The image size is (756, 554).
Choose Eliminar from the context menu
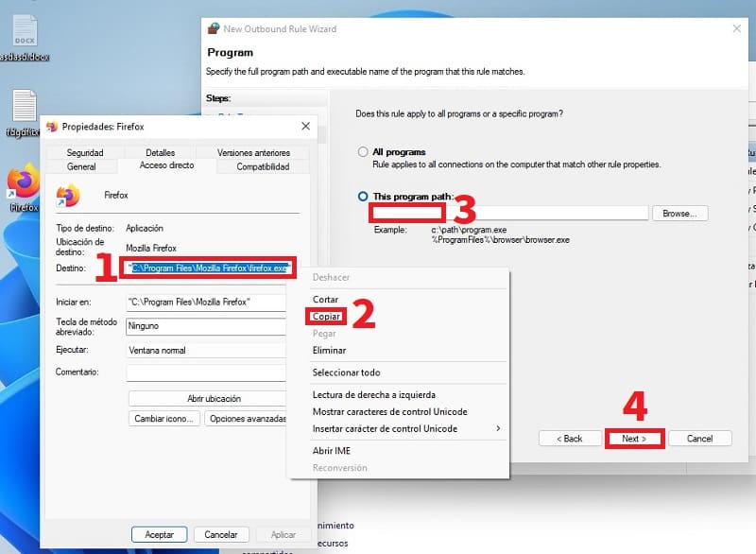[329, 351]
